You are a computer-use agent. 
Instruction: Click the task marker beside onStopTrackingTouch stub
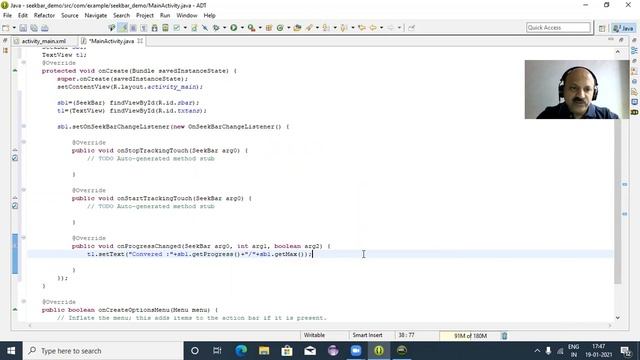coord(15,158)
